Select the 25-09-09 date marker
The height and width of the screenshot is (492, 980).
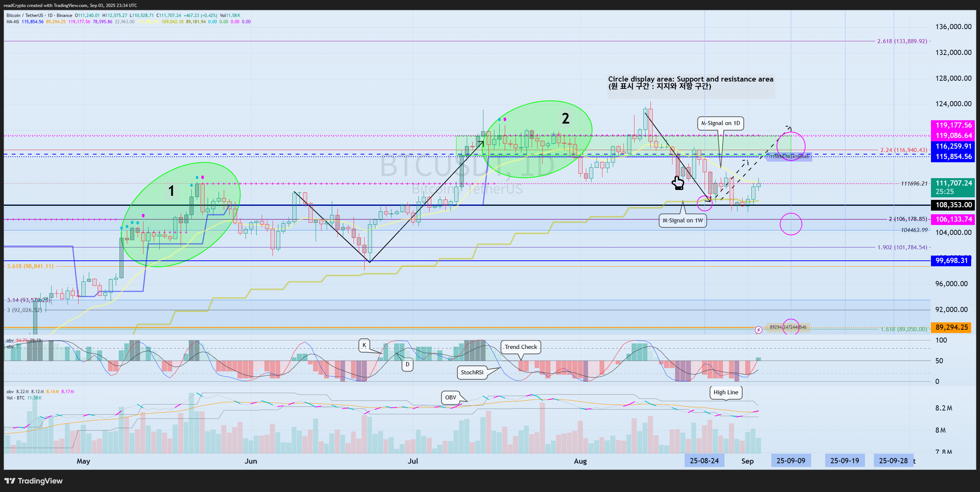790,461
